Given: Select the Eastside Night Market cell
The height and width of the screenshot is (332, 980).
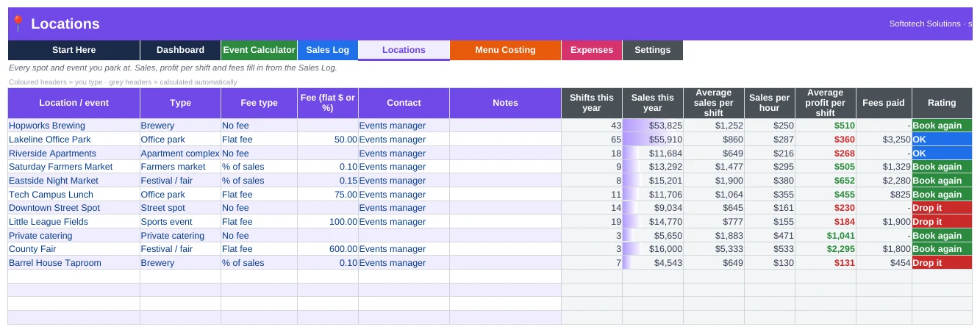Looking at the screenshot, I should [x=74, y=181].
